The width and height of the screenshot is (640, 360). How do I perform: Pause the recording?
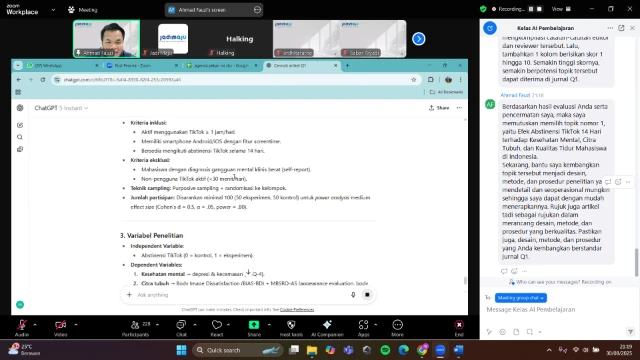pyautogui.click(x=531, y=9)
